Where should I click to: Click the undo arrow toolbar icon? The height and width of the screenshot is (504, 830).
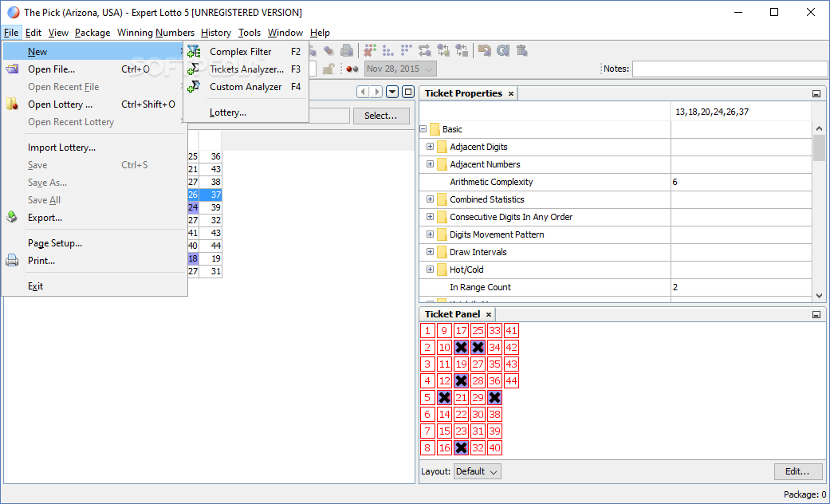coord(484,51)
